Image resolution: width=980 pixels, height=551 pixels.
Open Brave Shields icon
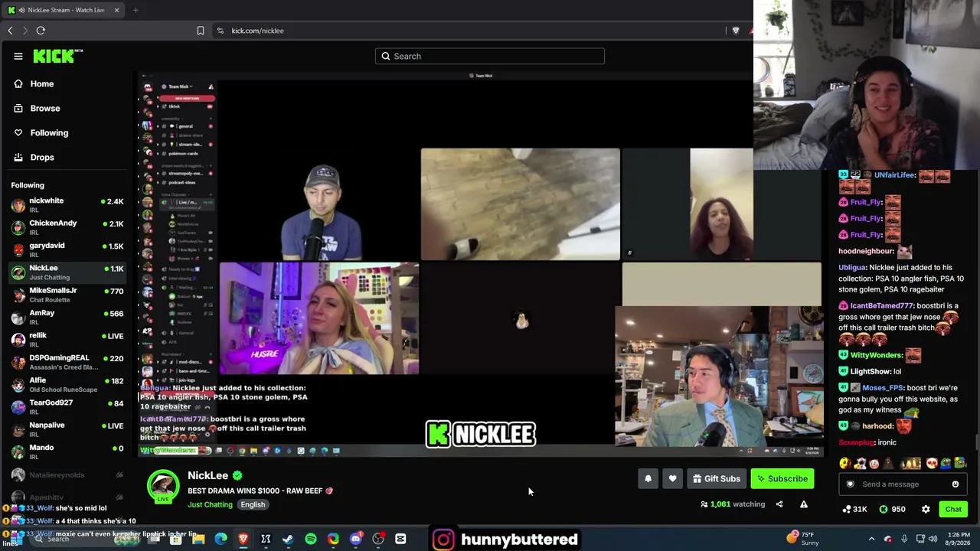[736, 31]
